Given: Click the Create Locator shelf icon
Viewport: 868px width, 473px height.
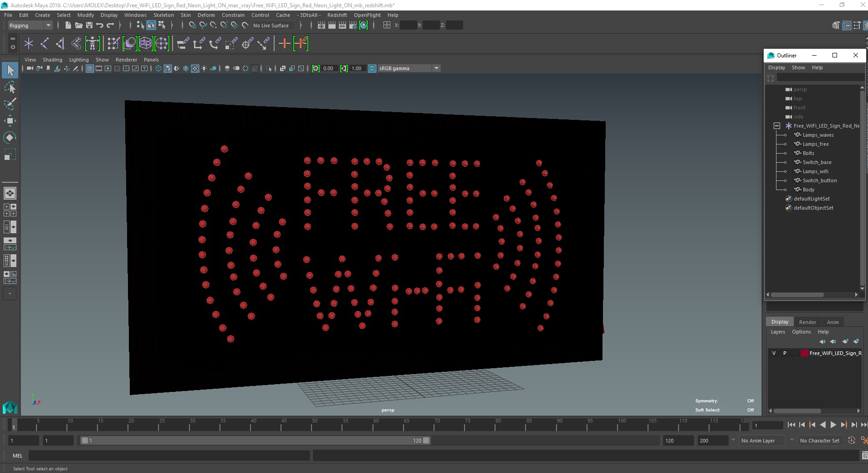Looking at the screenshot, I should pos(29,44).
